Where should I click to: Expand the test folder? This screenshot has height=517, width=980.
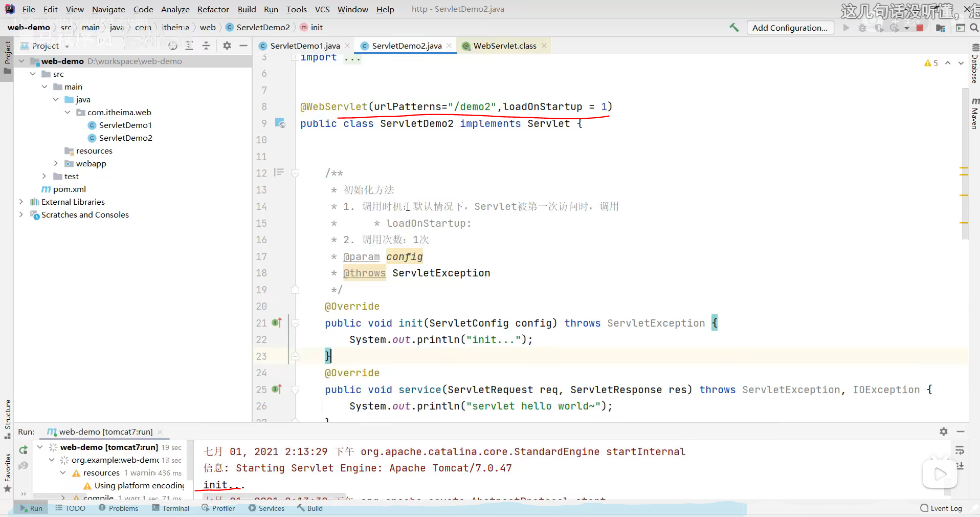click(44, 176)
